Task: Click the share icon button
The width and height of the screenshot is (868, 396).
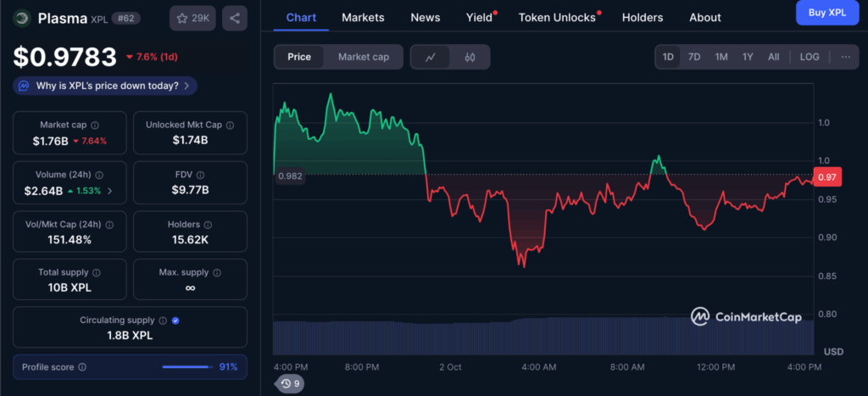Action: tap(235, 18)
